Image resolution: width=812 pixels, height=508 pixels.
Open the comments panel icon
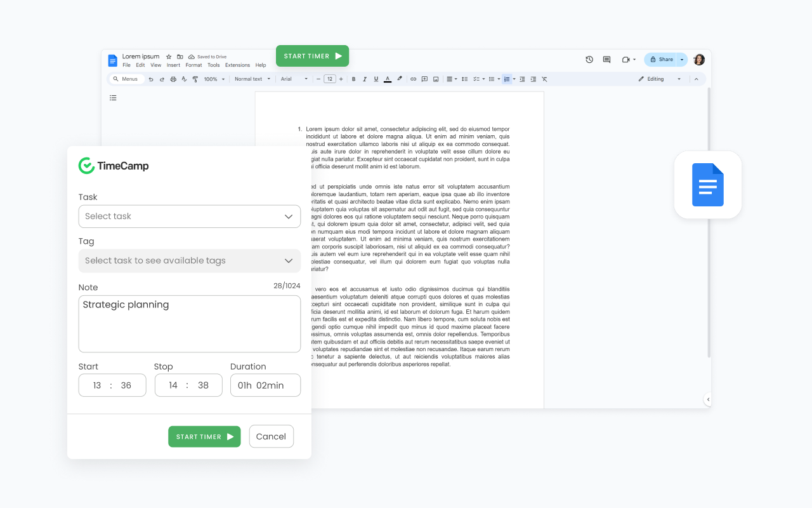(x=606, y=59)
